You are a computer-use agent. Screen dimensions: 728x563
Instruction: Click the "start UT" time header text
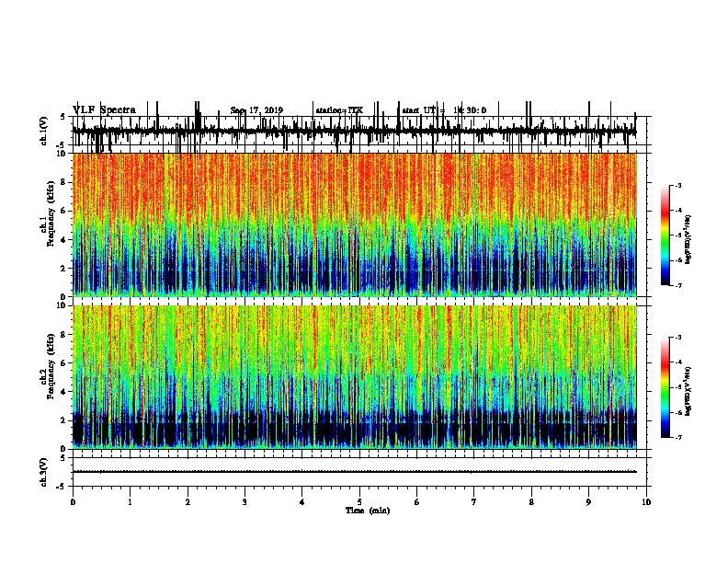click(x=444, y=110)
